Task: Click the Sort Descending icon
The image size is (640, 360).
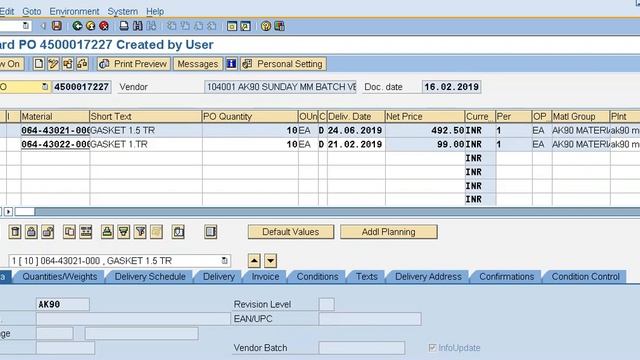Action: click(x=124, y=232)
